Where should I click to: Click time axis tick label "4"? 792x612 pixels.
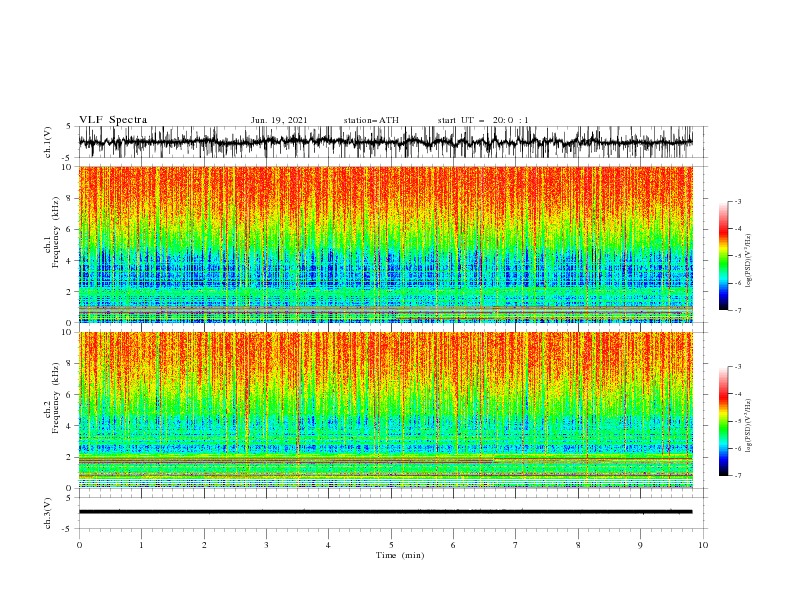(x=328, y=545)
